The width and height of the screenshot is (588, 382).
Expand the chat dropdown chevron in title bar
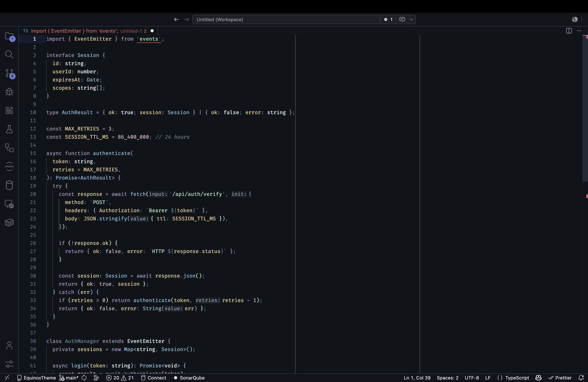point(411,19)
